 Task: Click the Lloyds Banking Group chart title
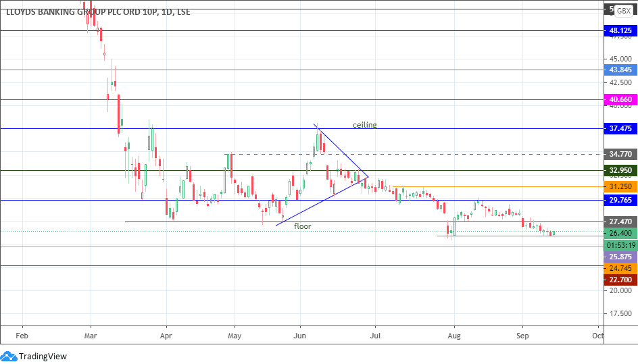98,12
